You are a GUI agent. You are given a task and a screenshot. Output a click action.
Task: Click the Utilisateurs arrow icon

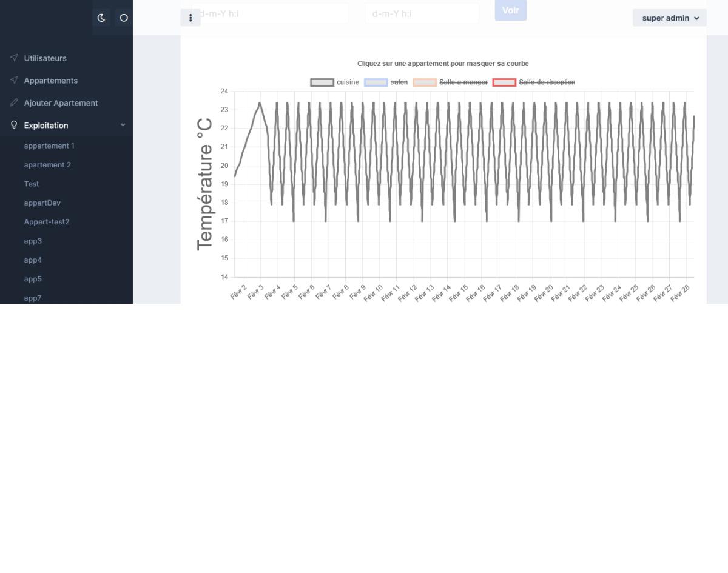click(14, 58)
